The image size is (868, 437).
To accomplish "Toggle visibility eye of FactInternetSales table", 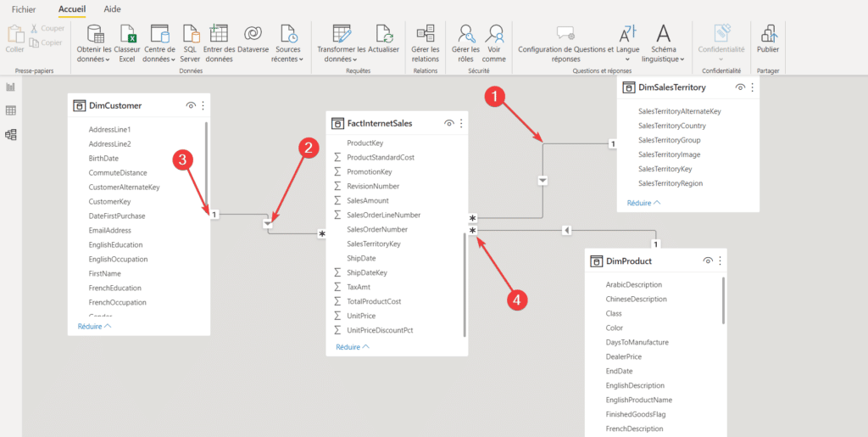I will click(x=449, y=123).
